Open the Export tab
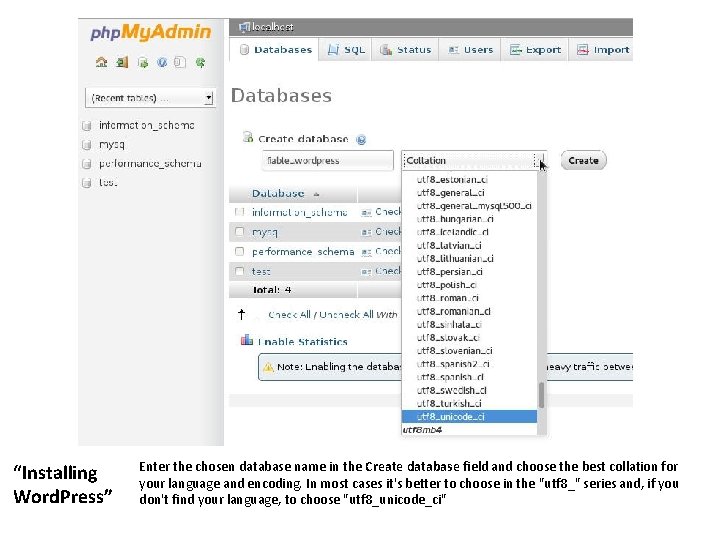This screenshot has height=540, width=720. coord(535,50)
